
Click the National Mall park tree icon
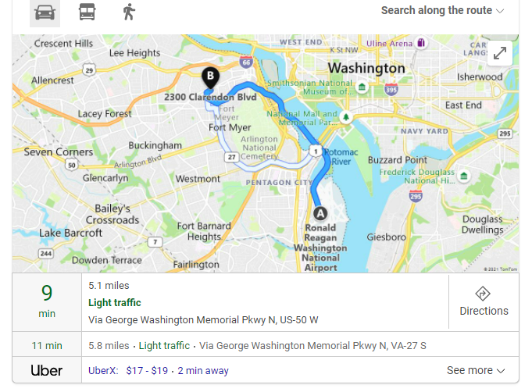tap(346, 117)
